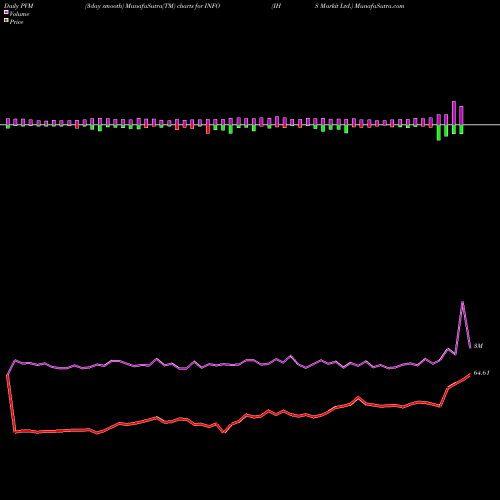
Task: Select the 'Price' legend label
Action: (x=16, y=22)
